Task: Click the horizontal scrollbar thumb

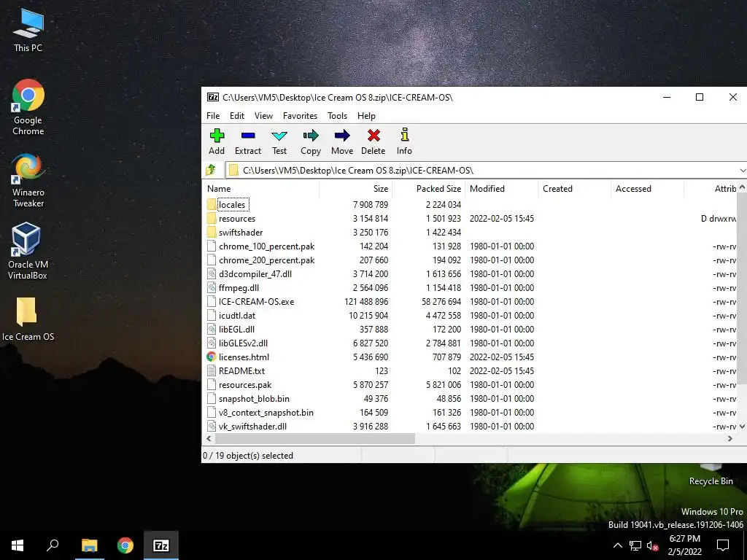Action: coord(315,438)
